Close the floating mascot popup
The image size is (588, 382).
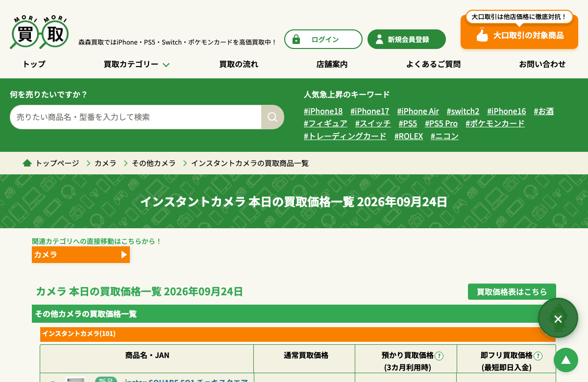(558, 319)
